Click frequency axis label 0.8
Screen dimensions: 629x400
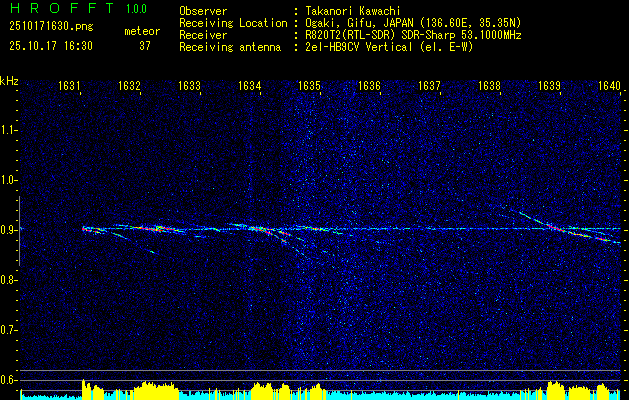tap(8, 280)
